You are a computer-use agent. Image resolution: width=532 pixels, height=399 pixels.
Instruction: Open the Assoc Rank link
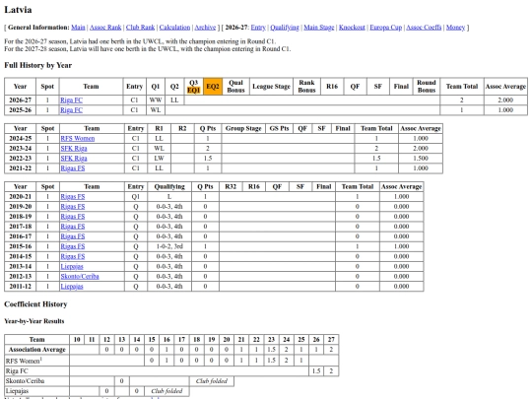click(x=105, y=28)
